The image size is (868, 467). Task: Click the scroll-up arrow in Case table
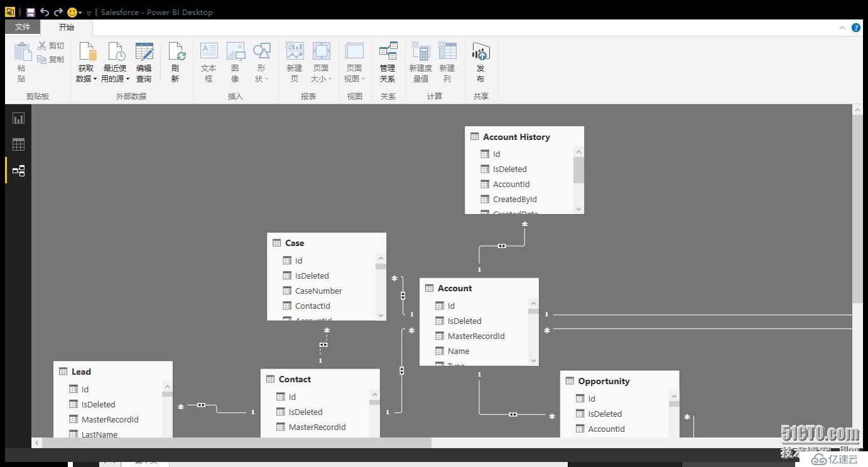pyautogui.click(x=381, y=259)
